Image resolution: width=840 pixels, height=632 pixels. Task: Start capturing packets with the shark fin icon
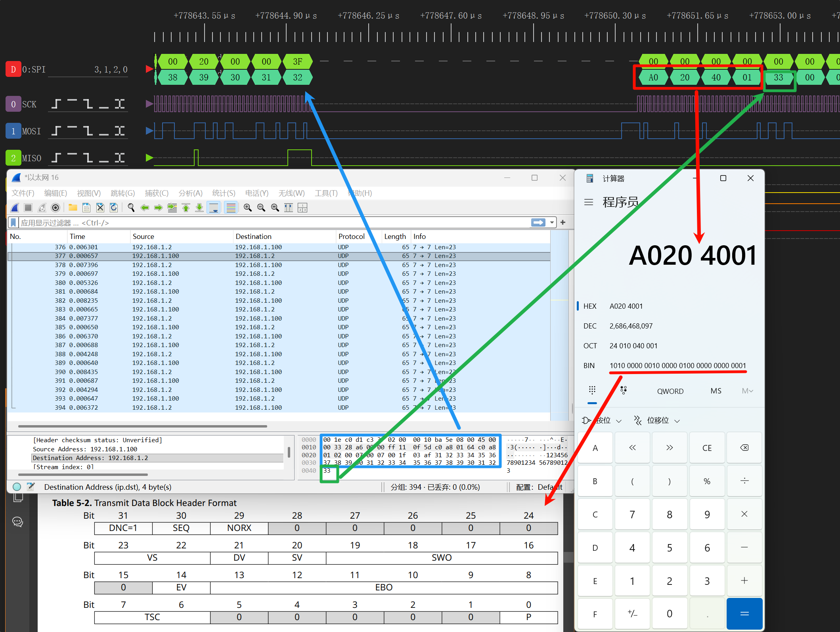pyautogui.click(x=15, y=208)
